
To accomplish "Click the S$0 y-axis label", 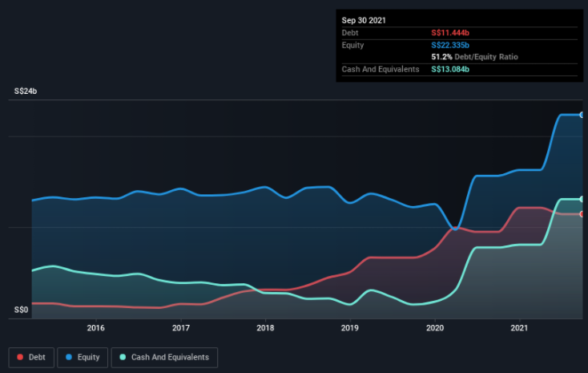I will (x=21, y=310).
